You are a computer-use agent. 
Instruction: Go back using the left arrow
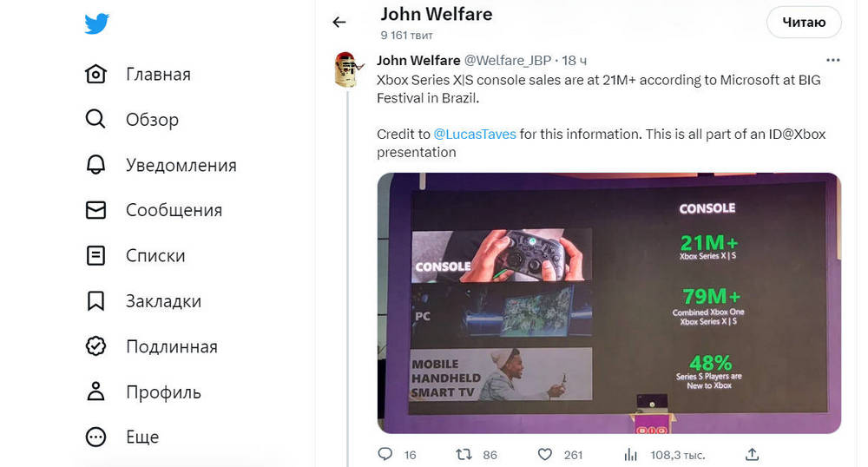click(x=339, y=22)
